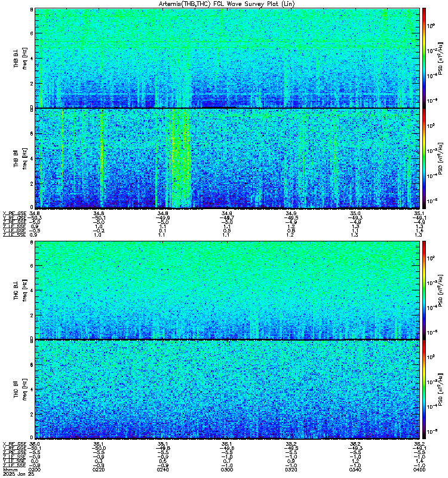448x478 pixels.
Task: Click the "0320" time tick label
Action: tap(291, 470)
